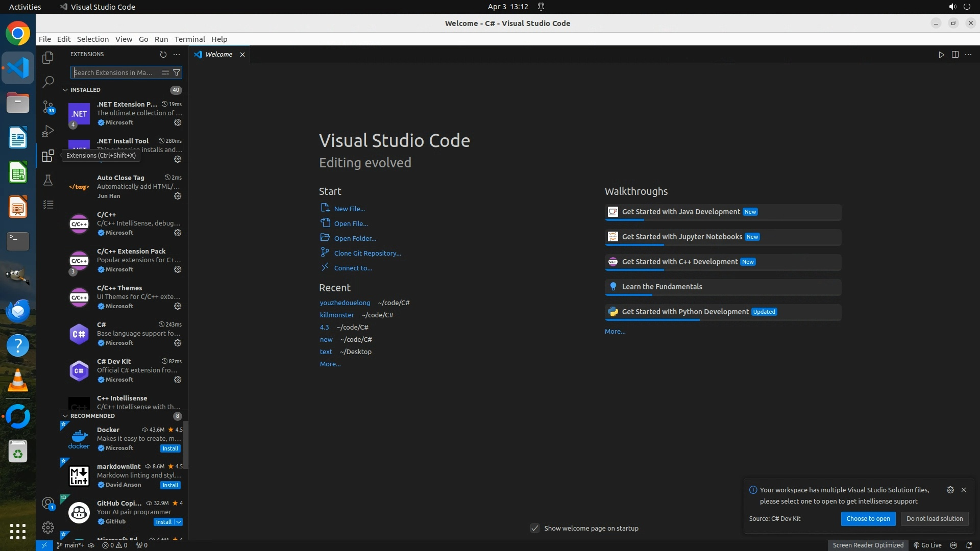Click split editor right icon
980x551 pixels.
pos(955,55)
